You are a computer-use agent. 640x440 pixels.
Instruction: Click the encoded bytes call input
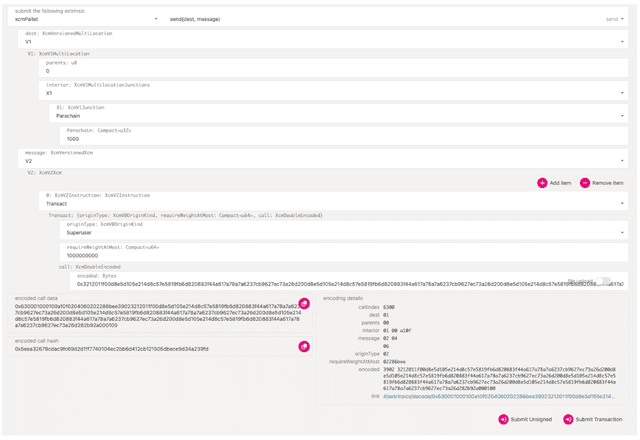[x=320, y=283]
